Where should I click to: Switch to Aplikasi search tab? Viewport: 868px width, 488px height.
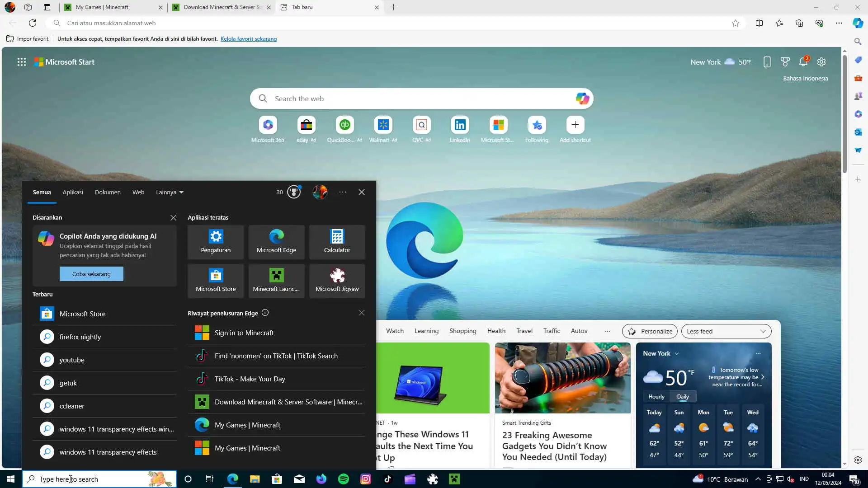click(73, 192)
